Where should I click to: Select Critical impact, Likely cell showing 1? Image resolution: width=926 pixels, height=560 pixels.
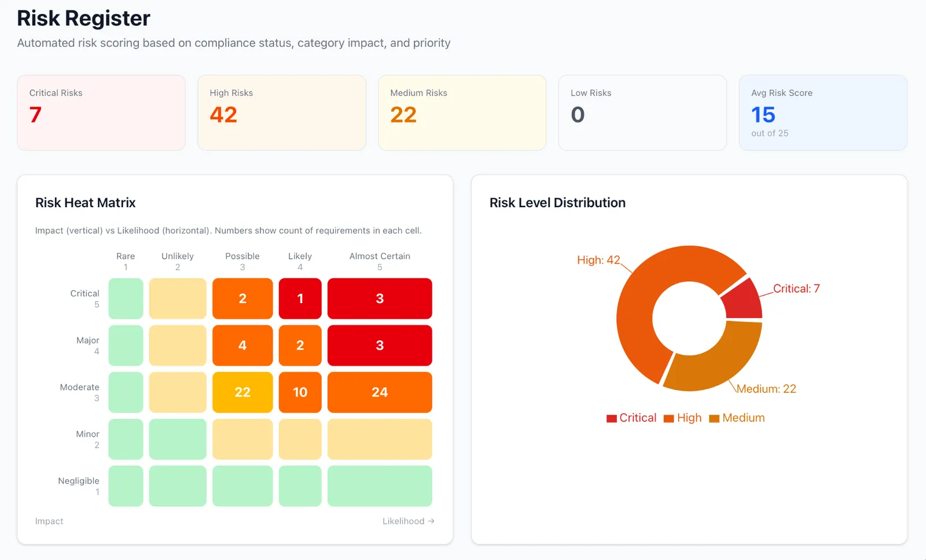pos(300,299)
